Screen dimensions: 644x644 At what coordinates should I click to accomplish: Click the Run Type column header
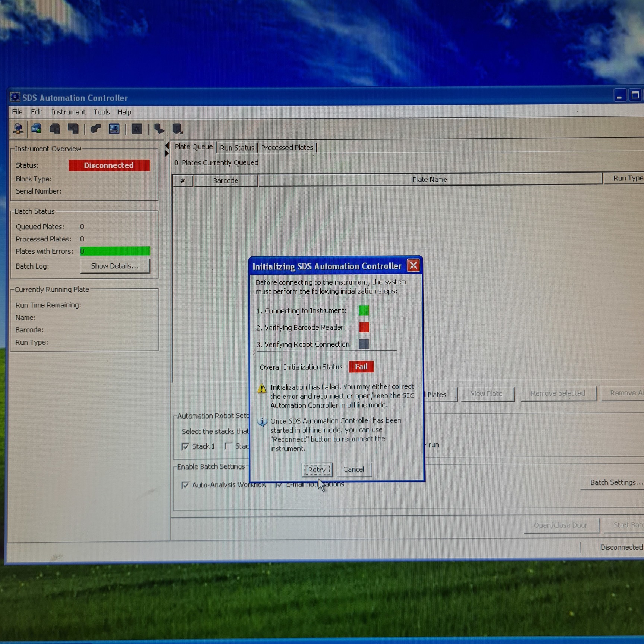coord(624,178)
